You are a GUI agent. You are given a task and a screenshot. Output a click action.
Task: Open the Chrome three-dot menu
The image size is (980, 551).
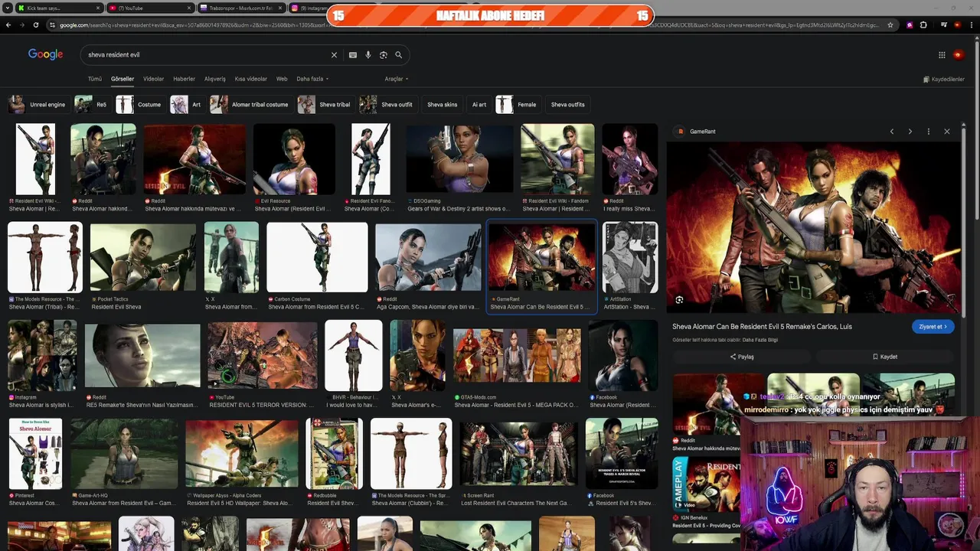(972, 25)
